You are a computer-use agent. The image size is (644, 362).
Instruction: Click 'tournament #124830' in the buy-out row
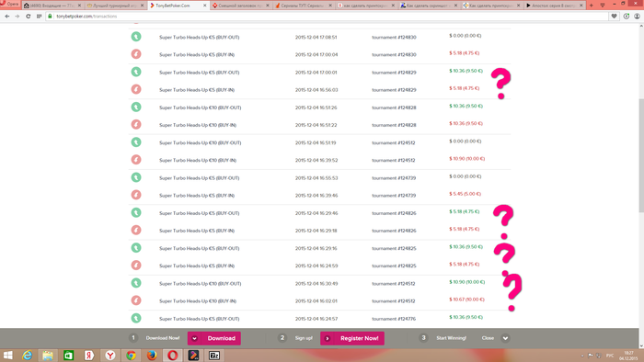pos(394,37)
